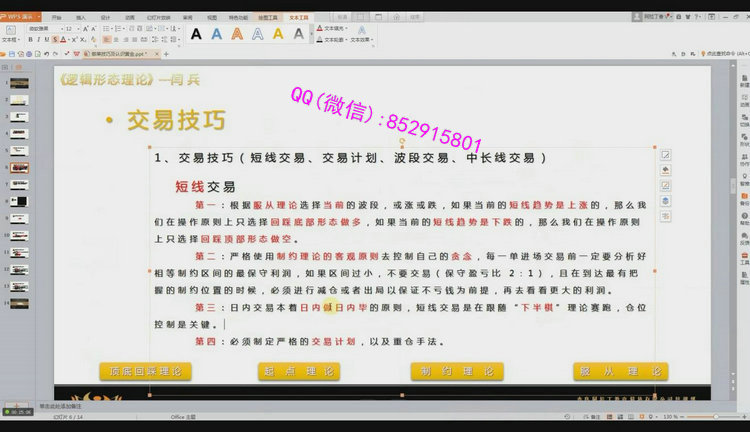
Task: Apply the black letter A text style
Action: 196,35
